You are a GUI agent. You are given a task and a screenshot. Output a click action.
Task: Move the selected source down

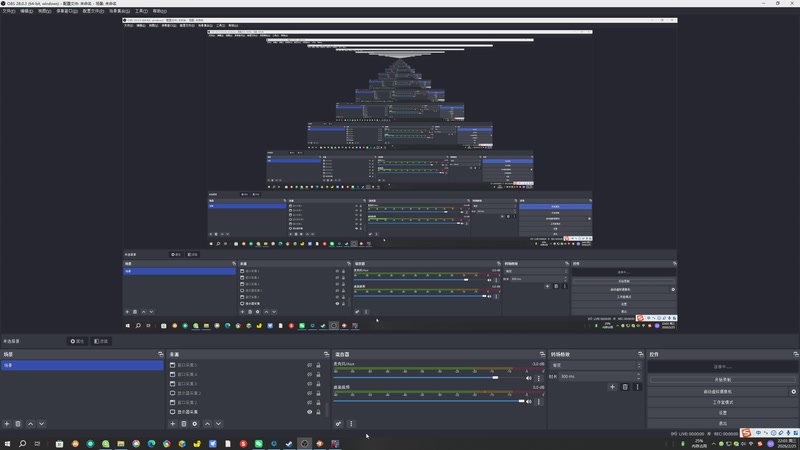tap(218, 423)
